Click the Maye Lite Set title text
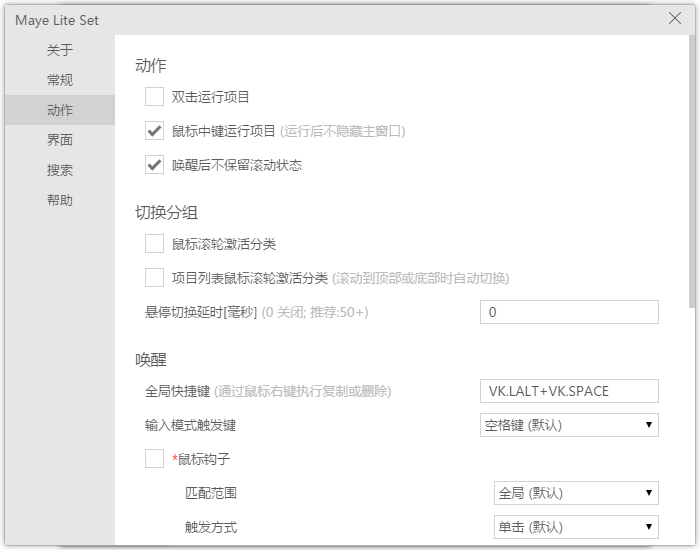Image resolution: width=700 pixels, height=550 pixels. pos(57,21)
